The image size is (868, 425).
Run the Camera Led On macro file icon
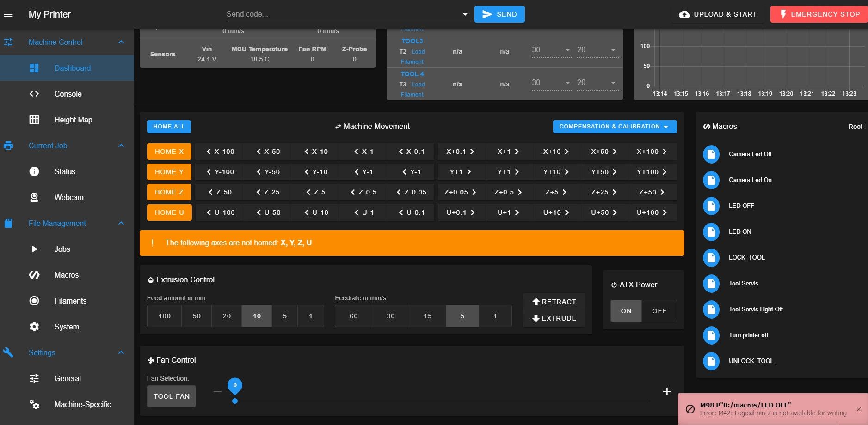point(711,180)
